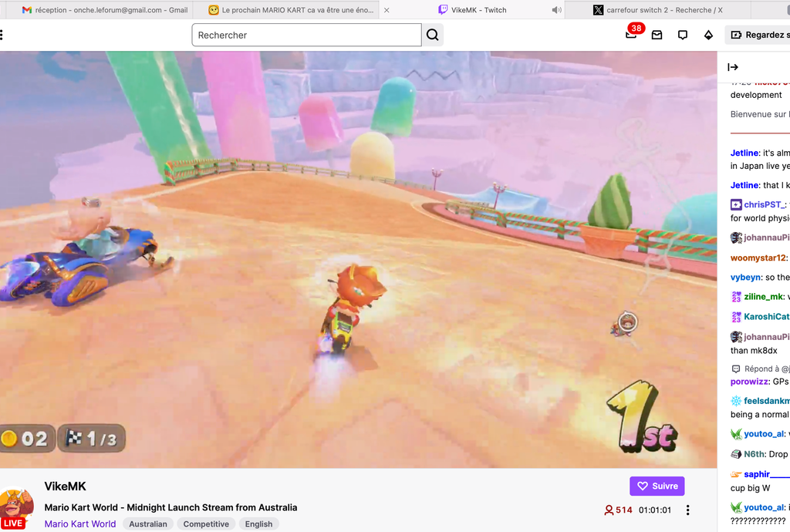790x532 pixels.
Task: Open the chat bubble icon in top bar
Action: tap(683, 35)
